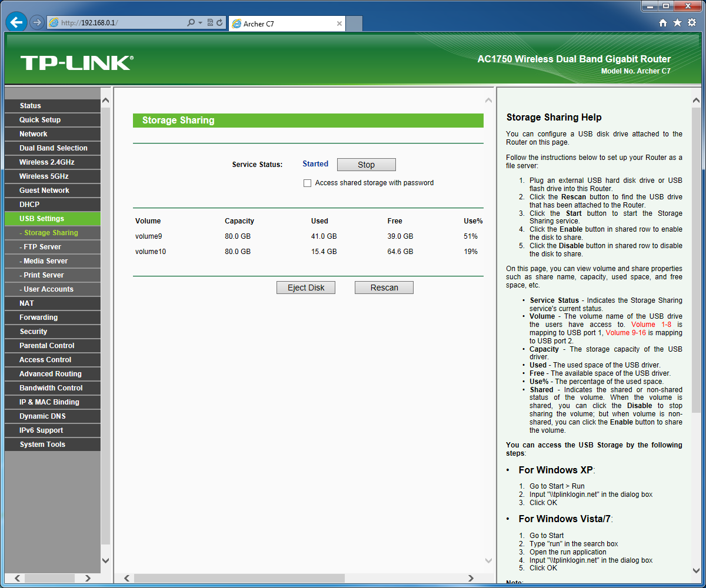
Task: Enable Access shared storage with password
Action: (307, 183)
